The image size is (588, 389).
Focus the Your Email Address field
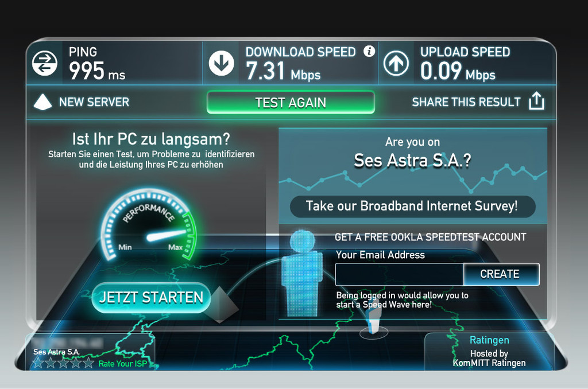tap(400, 274)
